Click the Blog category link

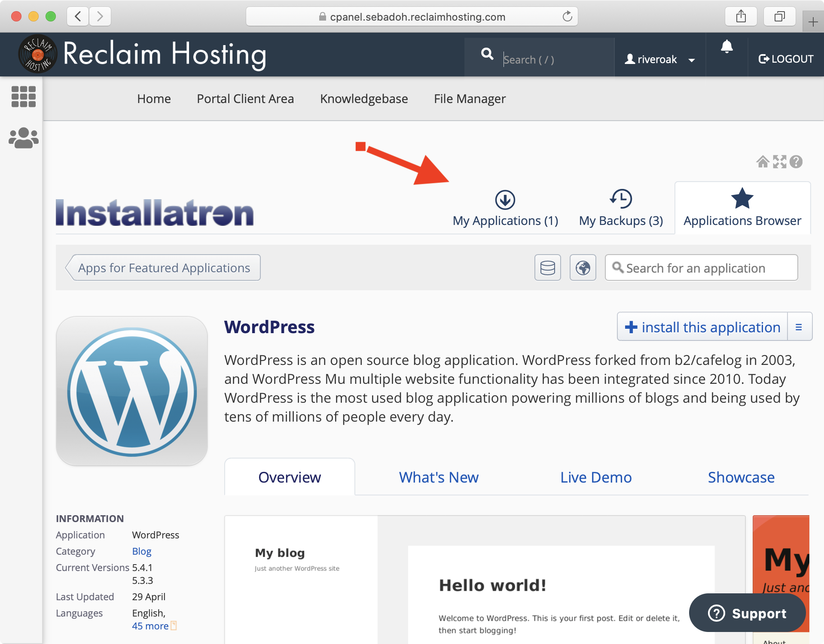click(142, 551)
